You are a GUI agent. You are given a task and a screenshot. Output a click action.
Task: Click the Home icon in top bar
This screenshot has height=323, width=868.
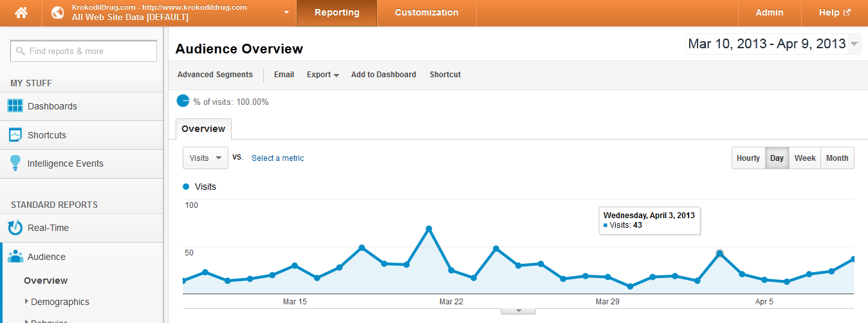point(21,13)
